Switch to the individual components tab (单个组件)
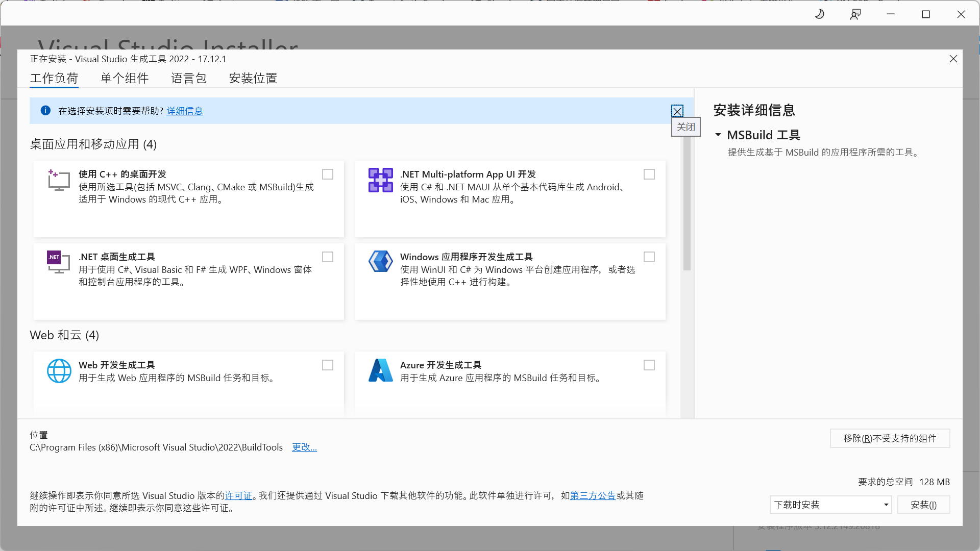 [125, 79]
